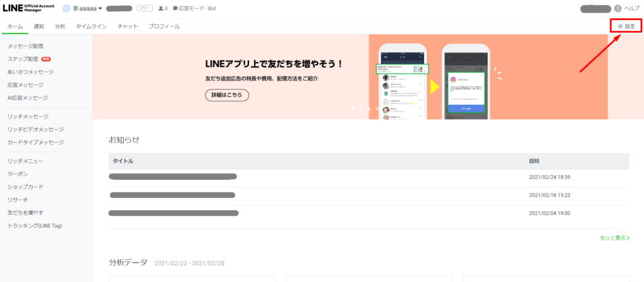Click the もっと表示 link
The height and width of the screenshot is (282, 644).
coord(615,238)
